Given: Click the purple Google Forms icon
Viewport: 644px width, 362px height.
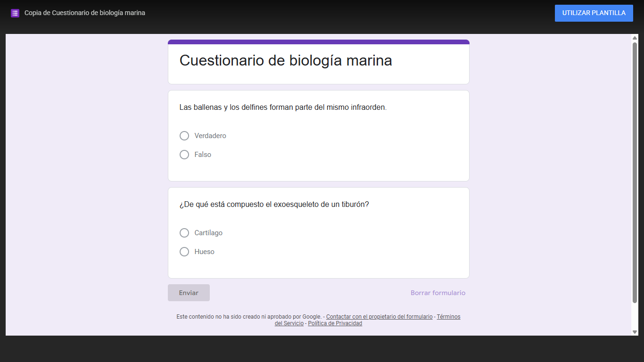Looking at the screenshot, I should pos(15,13).
